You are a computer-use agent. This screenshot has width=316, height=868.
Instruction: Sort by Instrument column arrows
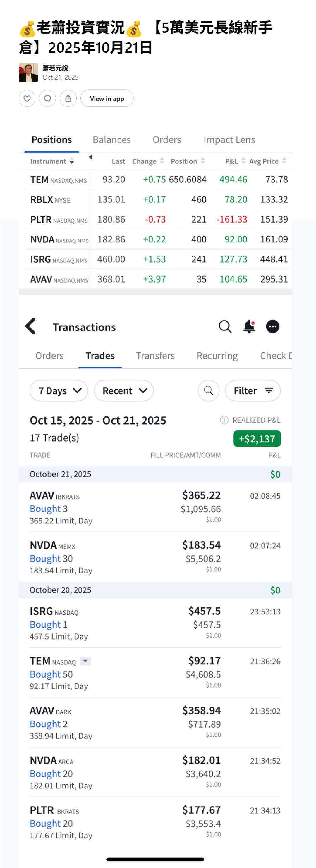(x=72, y=161)
